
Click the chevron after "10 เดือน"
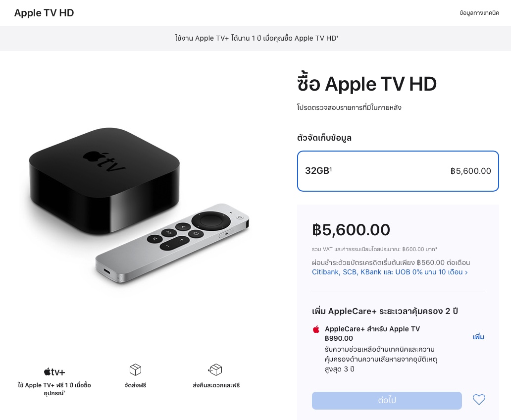pos(466,272)
